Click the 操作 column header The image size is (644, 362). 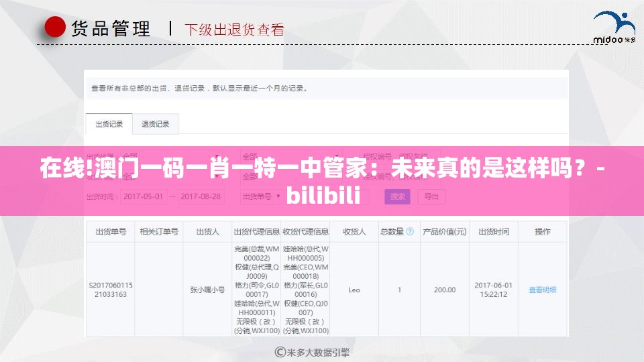(543, 231)
